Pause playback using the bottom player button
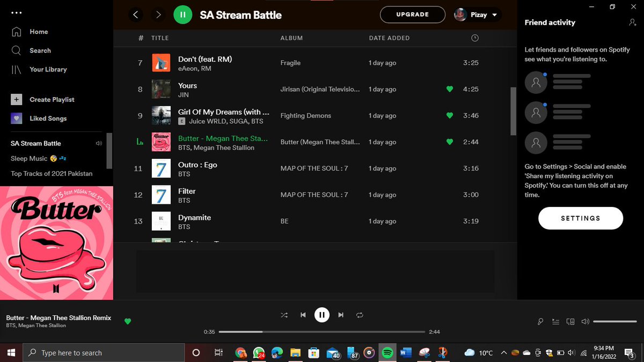Image resolution: width=644 pixels, height=362 pixels. click(x=321, y=315)
